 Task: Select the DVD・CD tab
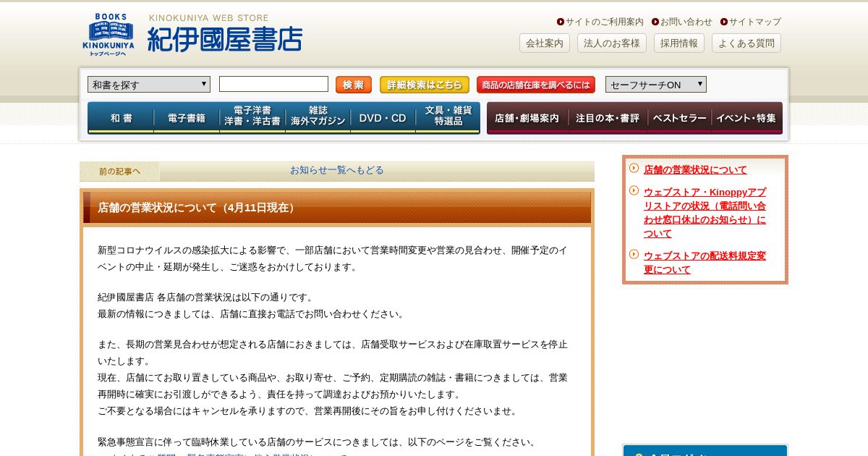click(383, 118)
